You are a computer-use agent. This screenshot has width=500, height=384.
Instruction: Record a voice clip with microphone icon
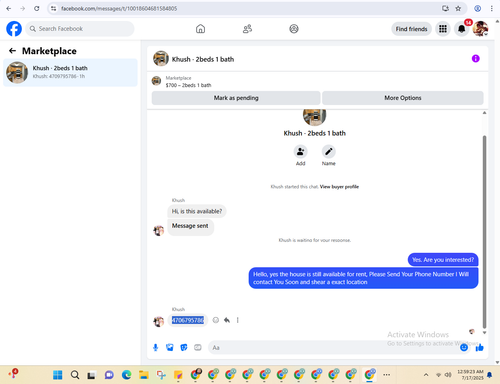[155, 348]
